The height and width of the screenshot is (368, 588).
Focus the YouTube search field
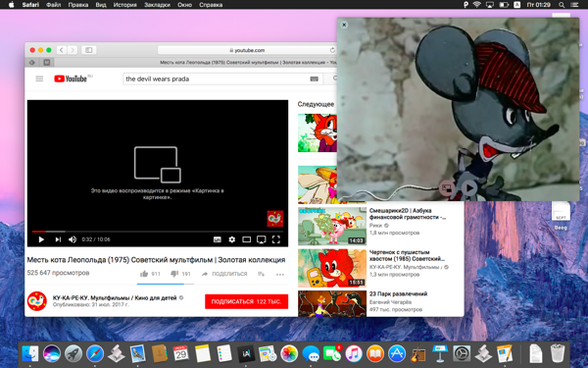[216, 79]
